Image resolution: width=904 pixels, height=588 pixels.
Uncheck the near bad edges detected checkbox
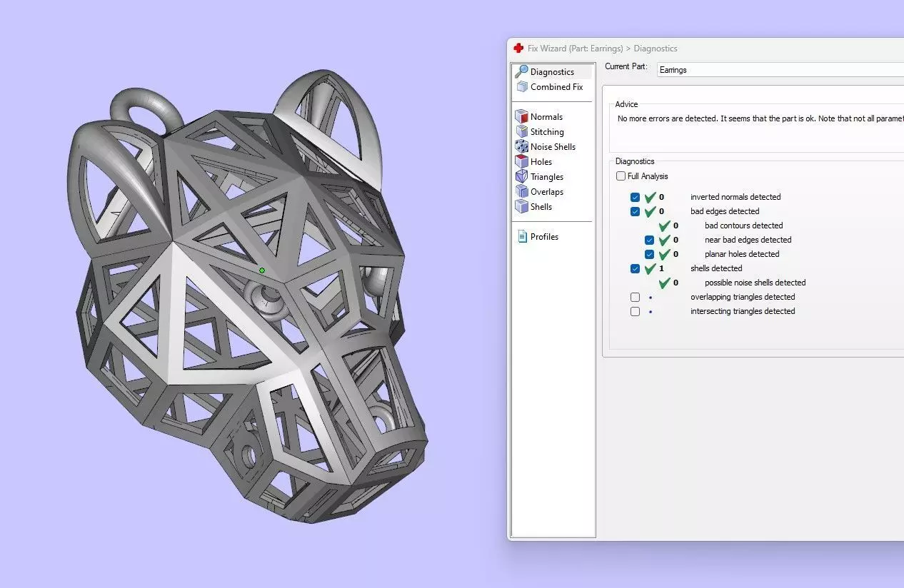(649, 240)
